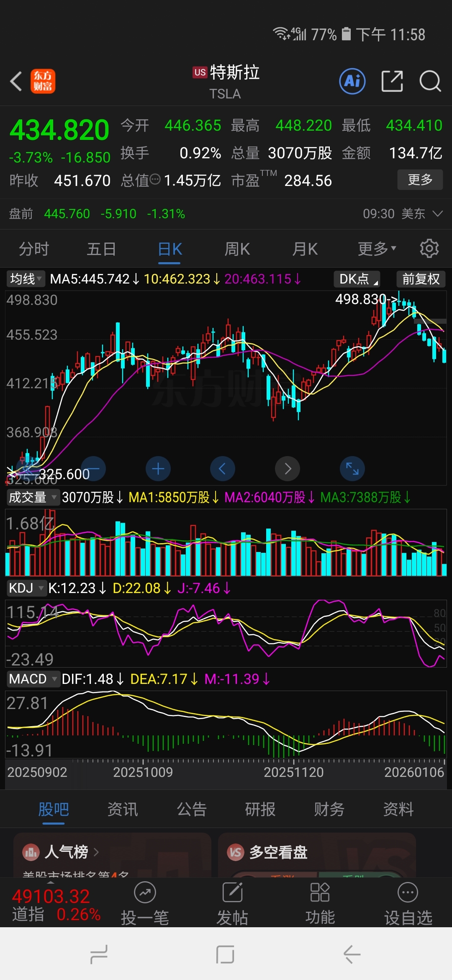Viewport: 452px width, 980px height.
Task: Tap Android recent apps navigation button
Action: coord(99,955)
